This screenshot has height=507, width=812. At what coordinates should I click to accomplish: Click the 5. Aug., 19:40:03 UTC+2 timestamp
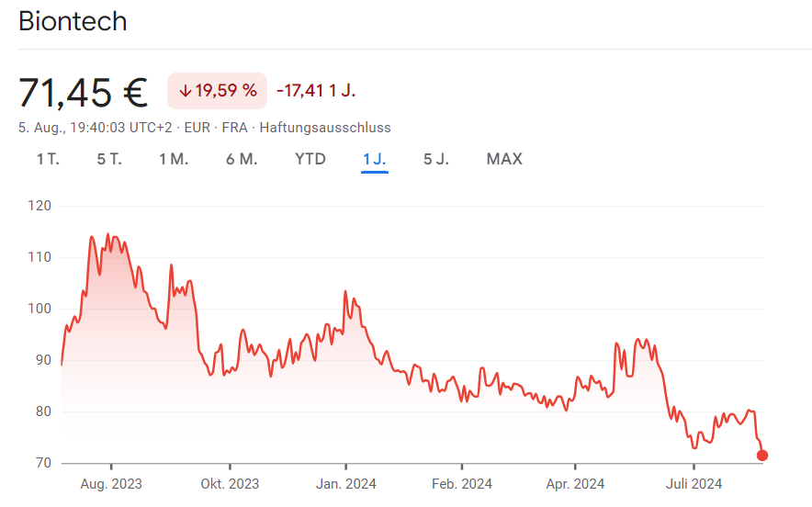96,128
